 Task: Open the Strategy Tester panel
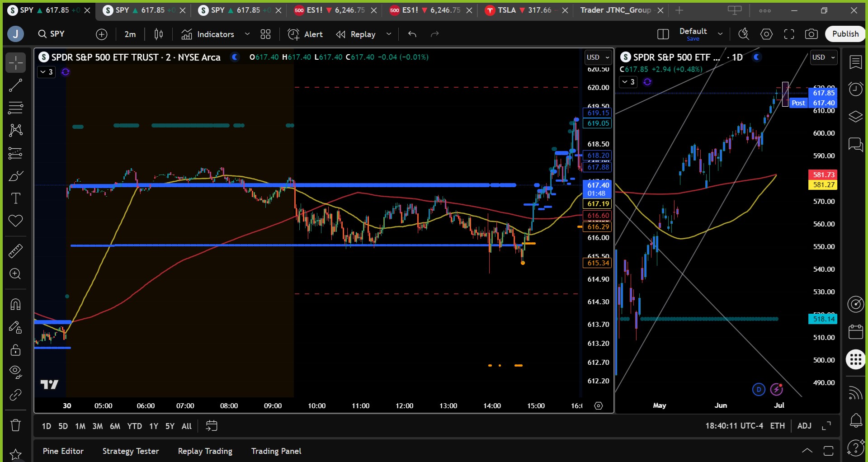click(131, 451)
